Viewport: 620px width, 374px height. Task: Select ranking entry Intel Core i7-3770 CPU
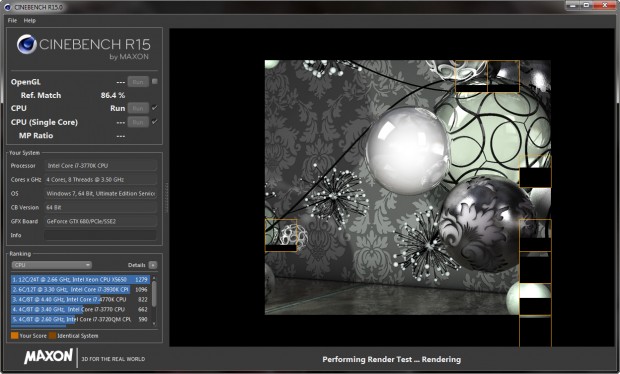click(x=80, y=309)
